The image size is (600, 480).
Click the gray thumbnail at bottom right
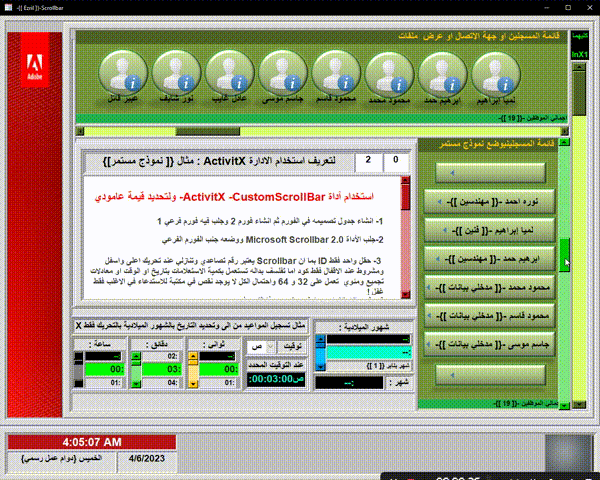(x=569, y=454)
